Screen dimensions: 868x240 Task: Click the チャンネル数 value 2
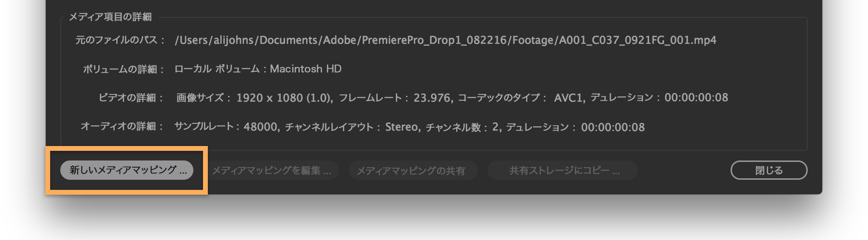coord(495,127)
